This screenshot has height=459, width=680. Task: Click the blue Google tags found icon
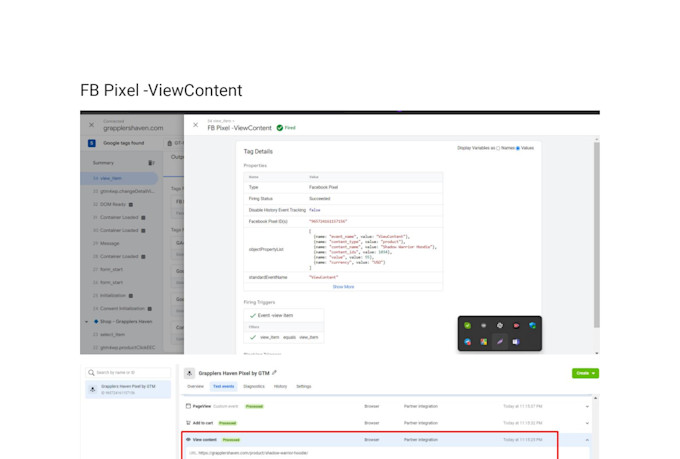92,143
